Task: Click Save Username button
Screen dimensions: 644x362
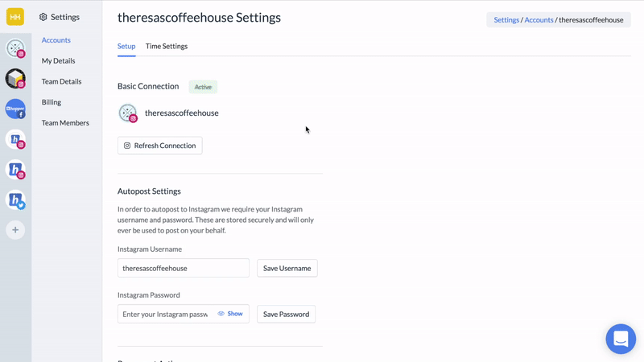Action: coord(287,268)
